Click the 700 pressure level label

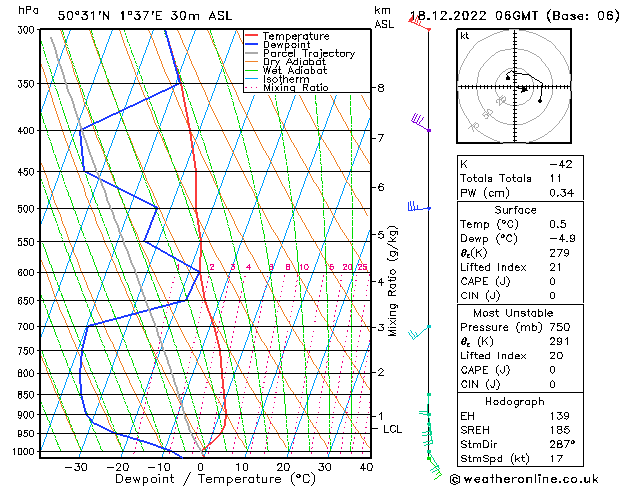tap(28, 327)
